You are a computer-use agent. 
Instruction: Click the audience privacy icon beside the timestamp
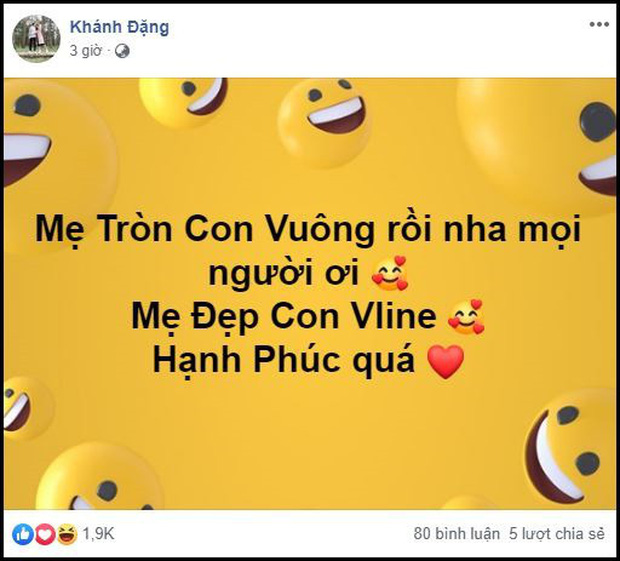tap(122, 51)
